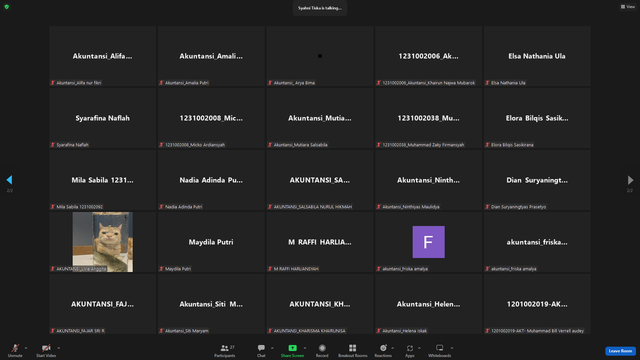Select the AKUNTANSI_SA... participant tile
The image size is (640, 360).
(x=320, y=180)
